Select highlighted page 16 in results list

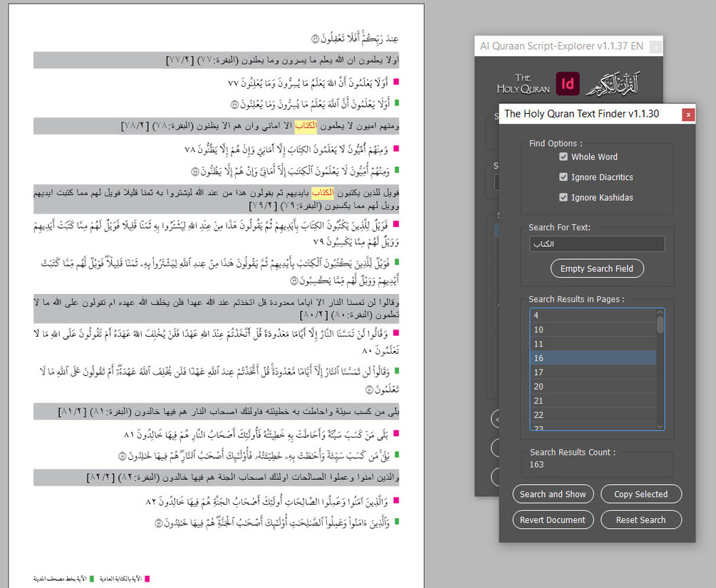point(593,358)
